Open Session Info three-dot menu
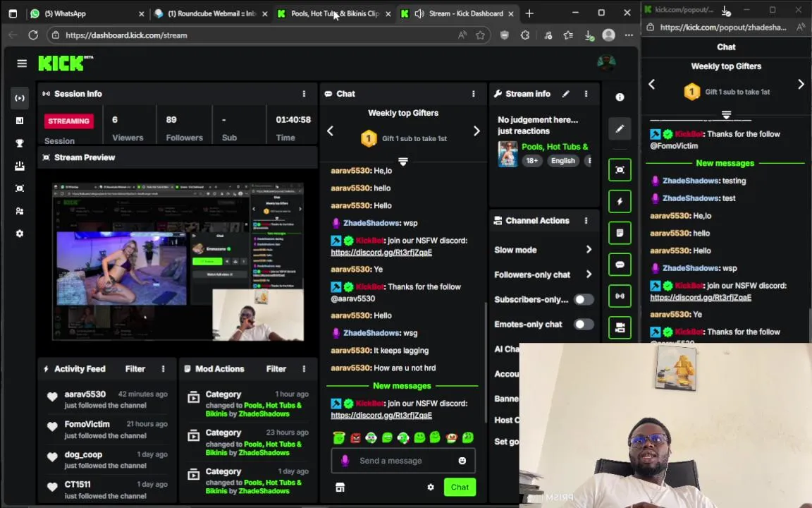Viewport: 812px width, 508px height. point(304,94)
